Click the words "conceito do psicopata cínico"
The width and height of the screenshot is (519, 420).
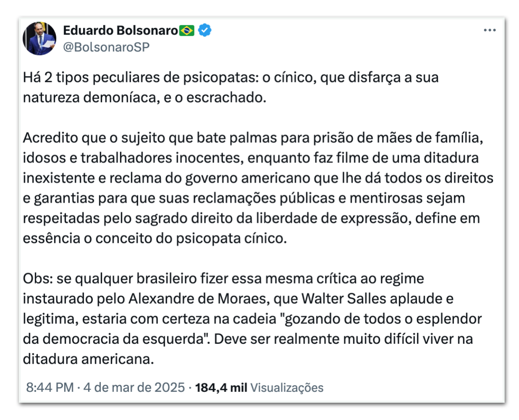[191, 239]
